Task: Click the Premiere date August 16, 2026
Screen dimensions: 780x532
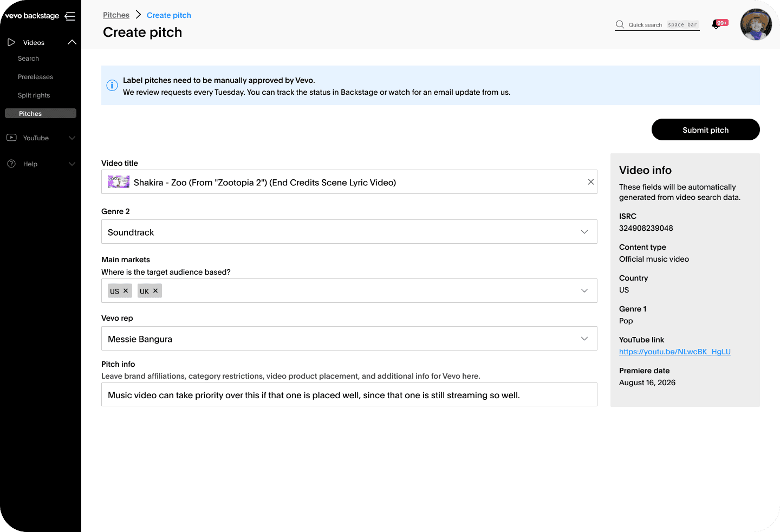Action: pyautogui.click(x=647, y=382)
